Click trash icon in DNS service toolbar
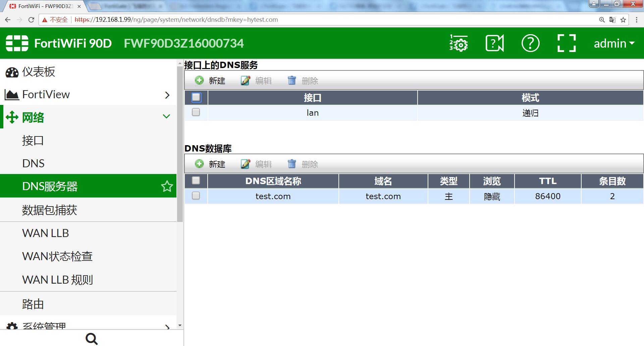Image resolution: width=644 pixels, height=346 pixels. [x=292, y=80]
